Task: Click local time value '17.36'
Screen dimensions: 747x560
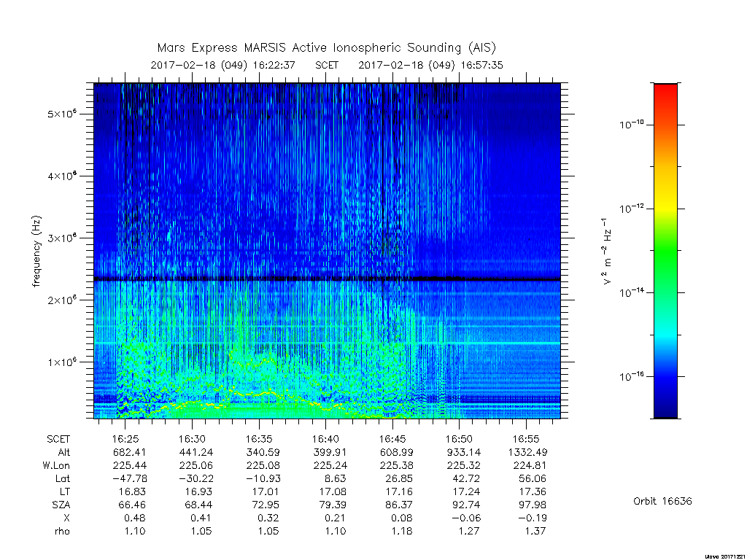Action: coord(533,491)
